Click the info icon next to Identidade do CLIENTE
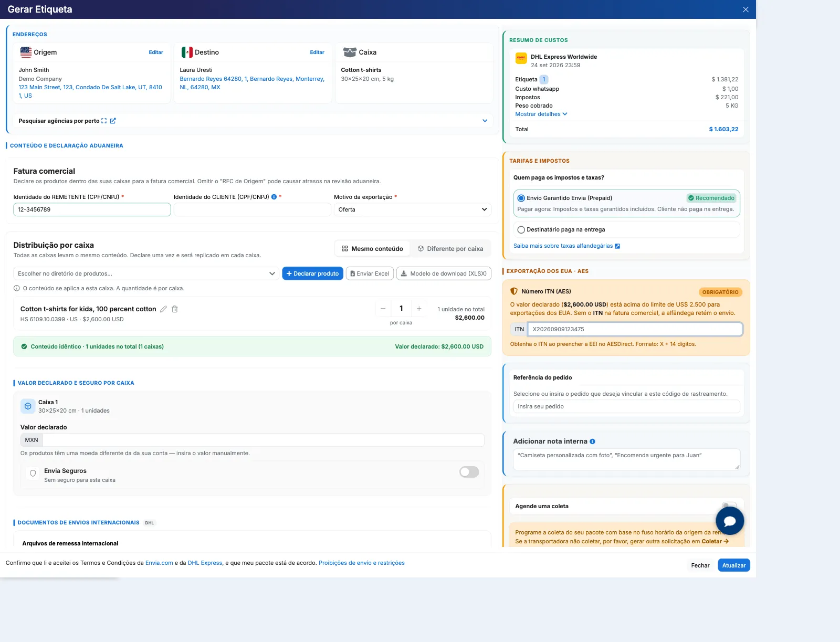840x642 pixels. [274, 197]
